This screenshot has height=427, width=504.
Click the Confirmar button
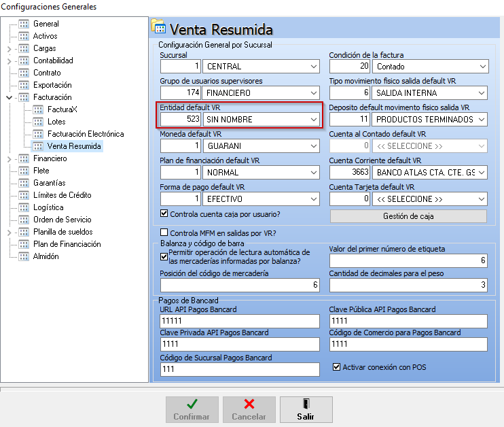click(x=192, y=409)
